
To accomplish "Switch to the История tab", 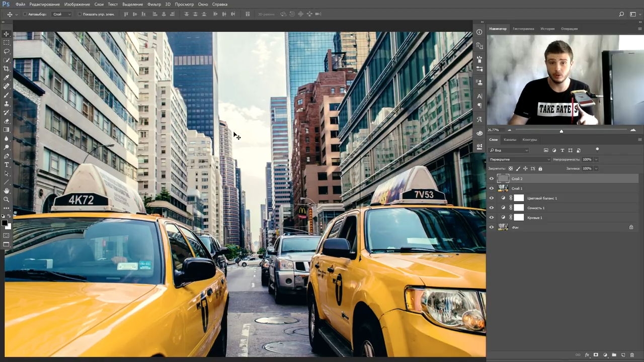I will (547, 29).
